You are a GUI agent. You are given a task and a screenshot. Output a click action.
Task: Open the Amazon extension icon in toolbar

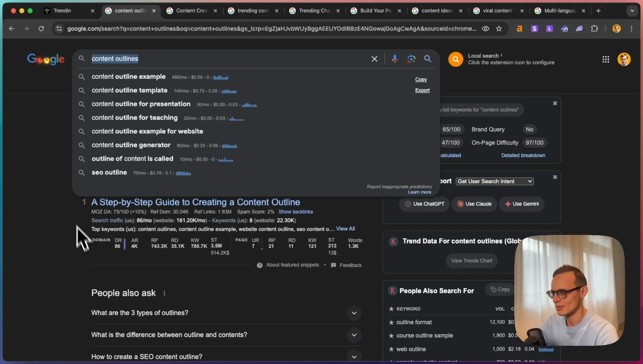pyautogui.click(x=519, y=29)
